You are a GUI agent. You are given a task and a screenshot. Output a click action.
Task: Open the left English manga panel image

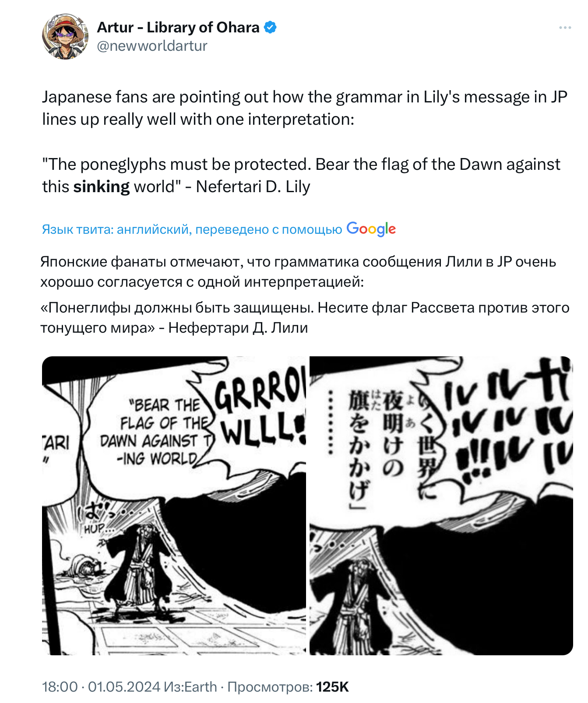click(x=174, y=506)
